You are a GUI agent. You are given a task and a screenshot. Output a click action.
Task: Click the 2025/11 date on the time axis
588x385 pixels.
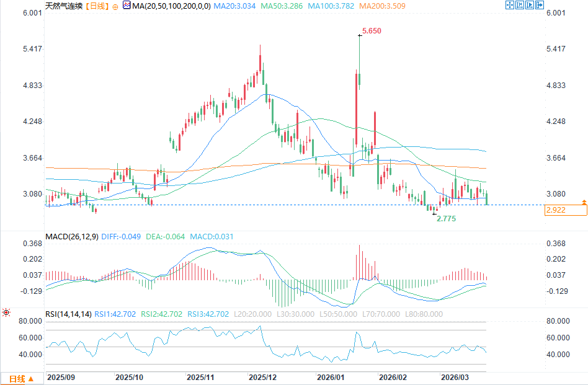coord(200,377)
